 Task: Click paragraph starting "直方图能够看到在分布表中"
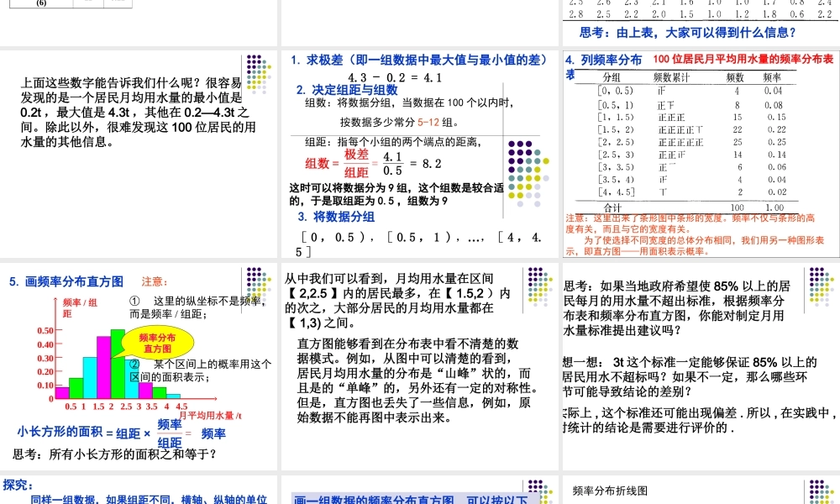(x=417, y=381)
